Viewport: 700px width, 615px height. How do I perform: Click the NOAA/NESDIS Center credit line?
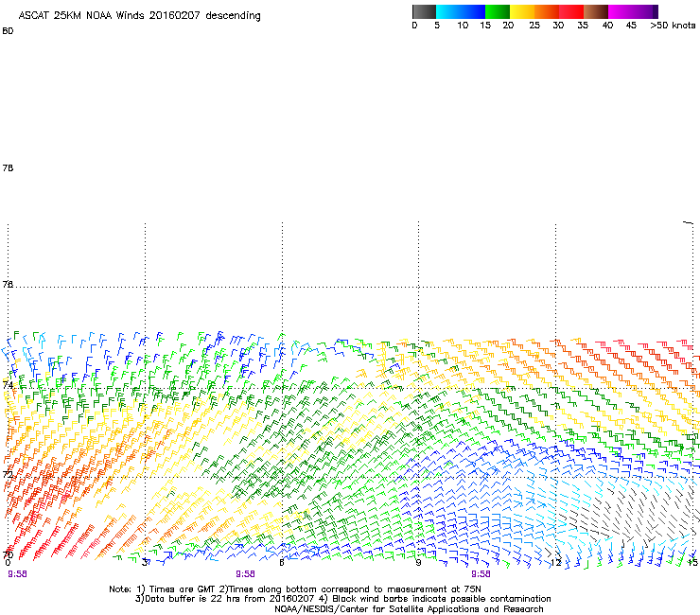409,609
